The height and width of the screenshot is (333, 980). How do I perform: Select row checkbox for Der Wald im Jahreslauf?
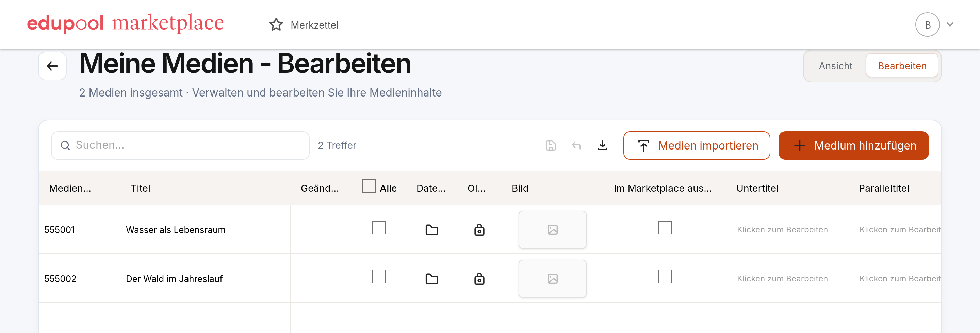pos(379,277)
